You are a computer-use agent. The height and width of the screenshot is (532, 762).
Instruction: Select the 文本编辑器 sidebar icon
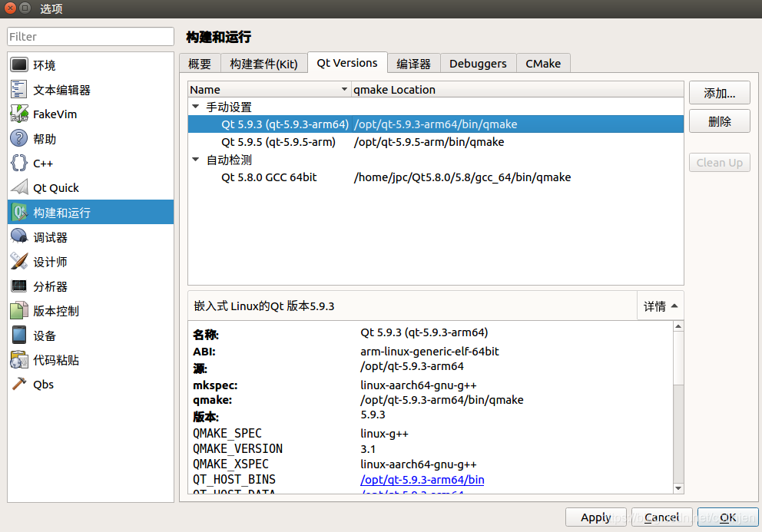click(x=19, y=89)
